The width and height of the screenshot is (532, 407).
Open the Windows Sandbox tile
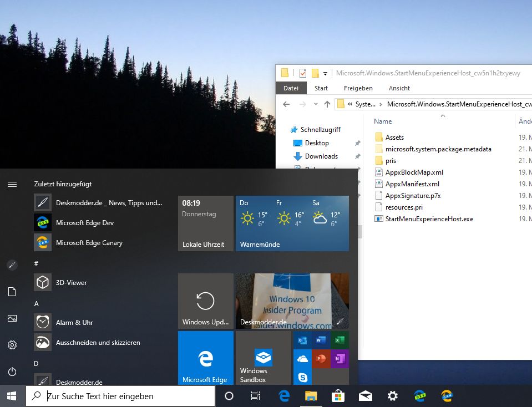click(x=264, y=358)
